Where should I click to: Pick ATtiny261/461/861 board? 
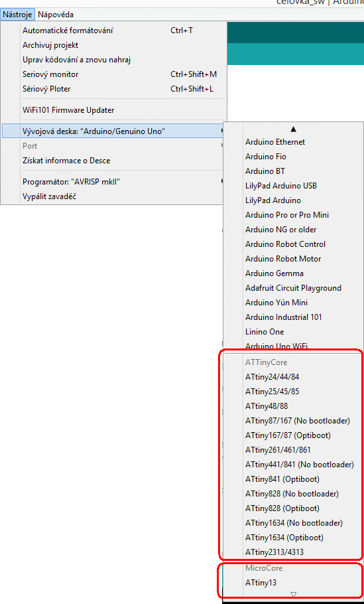click(293, 450)
